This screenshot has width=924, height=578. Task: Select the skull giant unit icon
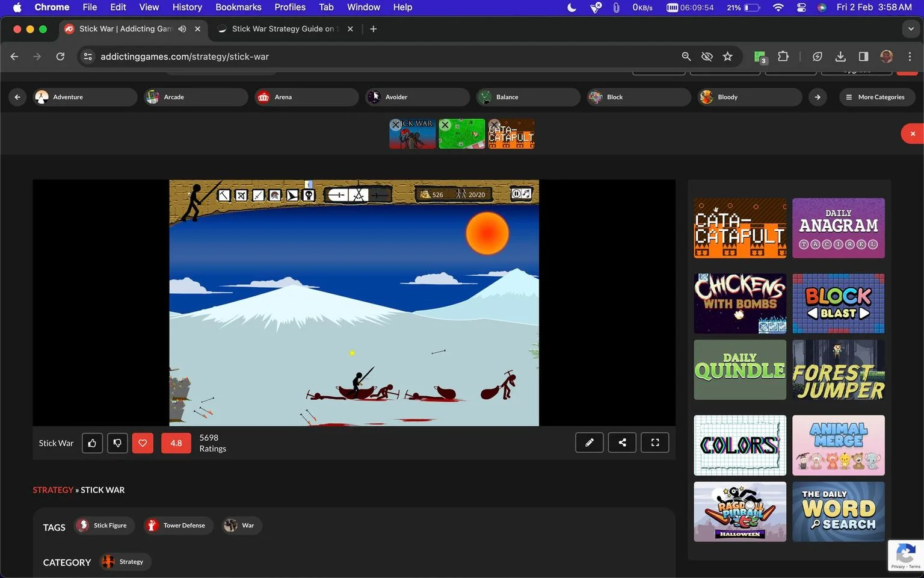309,195
